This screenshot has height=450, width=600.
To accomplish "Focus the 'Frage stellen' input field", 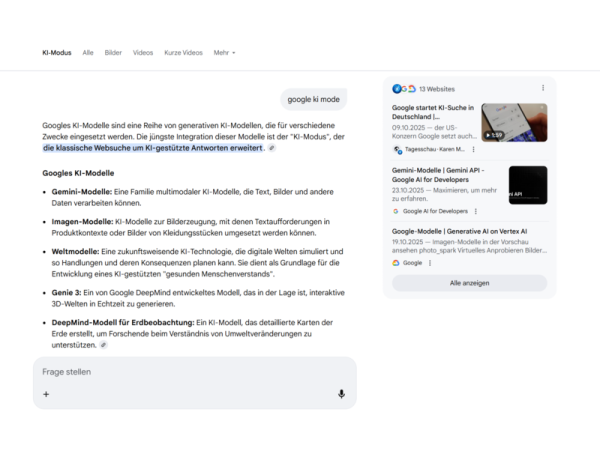I will [195, 372].
